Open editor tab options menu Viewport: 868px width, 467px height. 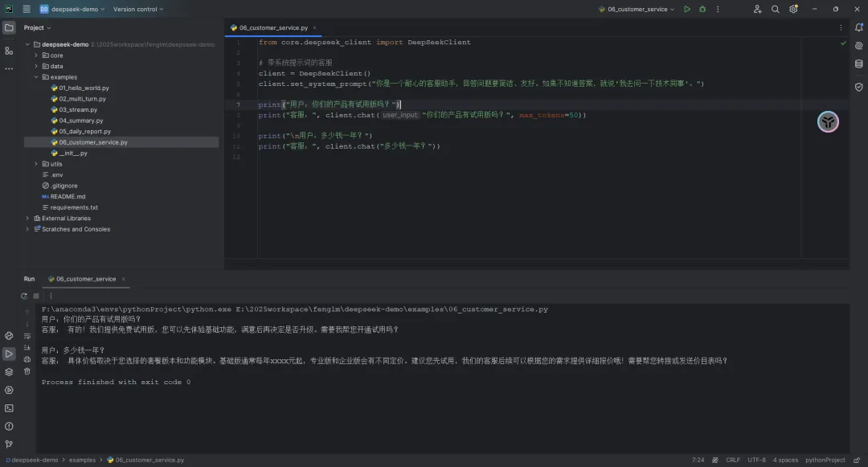(x=841, y=27)
